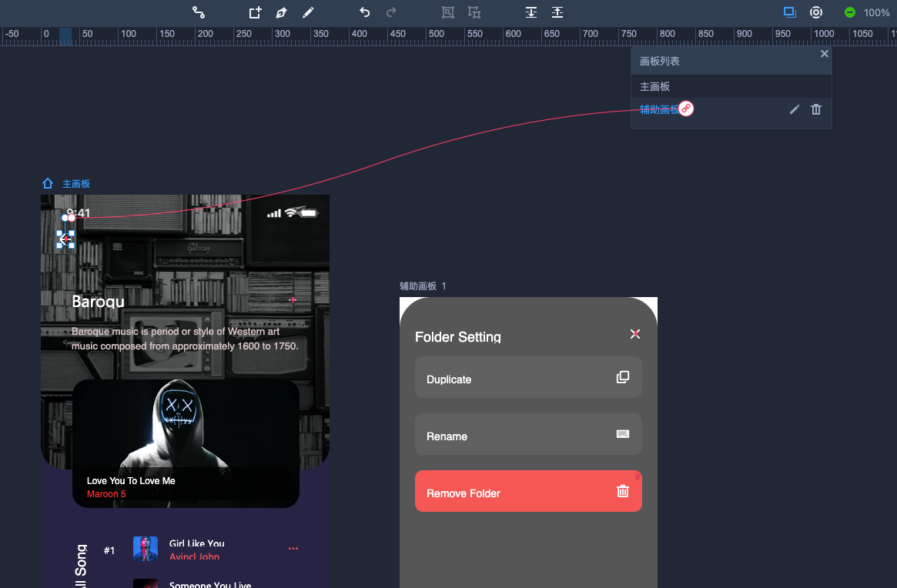Select the connection path tool in toolbar

pyautogui.click(x=199, y=12)
